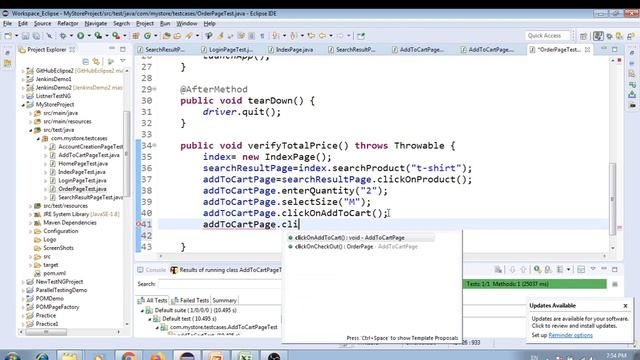Minimize the Project Explorer panel
The image size is (640, 360).
coord(112,49)
